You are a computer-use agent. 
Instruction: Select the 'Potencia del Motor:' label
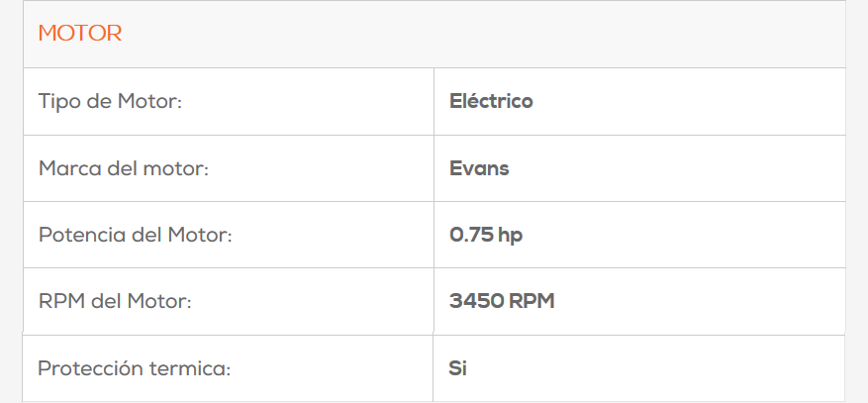pyautogui.click(x=135, y=236)
